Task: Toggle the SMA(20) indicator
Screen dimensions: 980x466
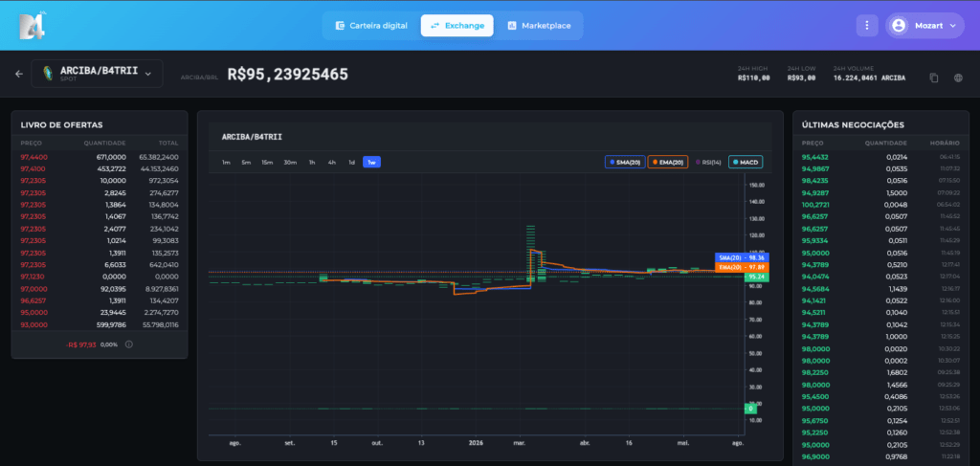Action: [624, 163]
